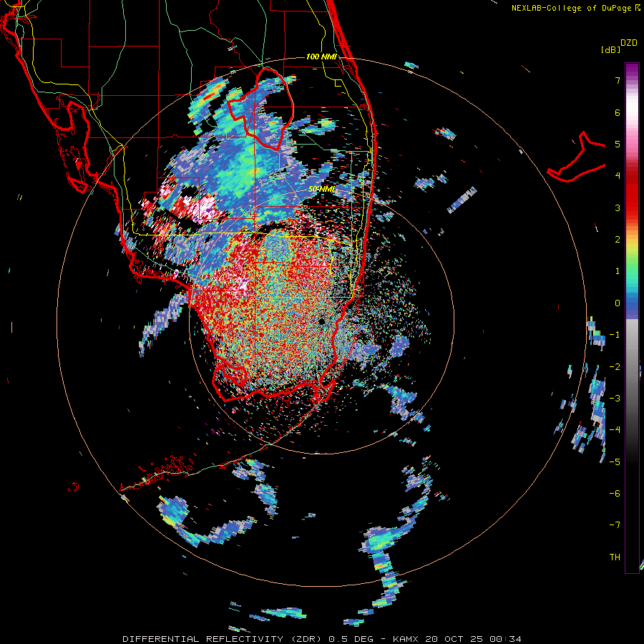Click the -3 value on color scale

[x=615, y=399]
